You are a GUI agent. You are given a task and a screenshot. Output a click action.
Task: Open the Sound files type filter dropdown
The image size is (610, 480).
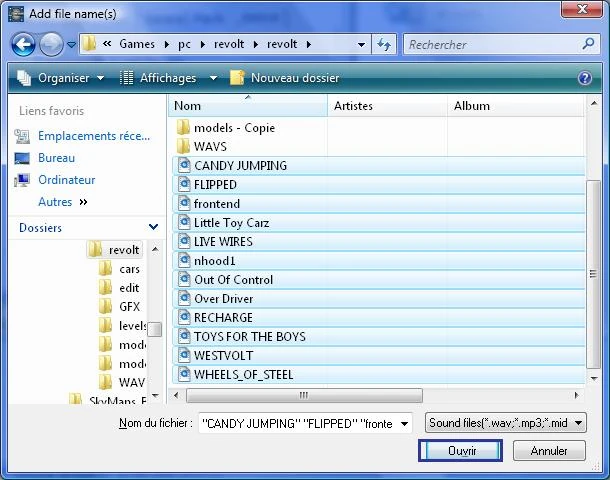(505, 423)
